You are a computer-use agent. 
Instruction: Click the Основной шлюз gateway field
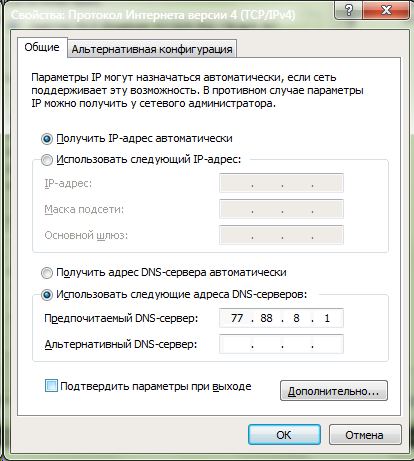pyautogui.click(x=281, y=235)
